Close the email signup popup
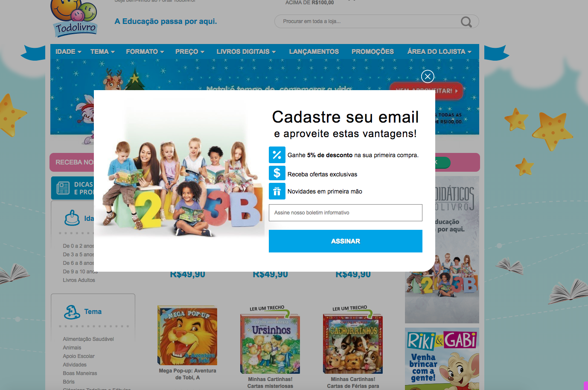 (x=428, y=76)
